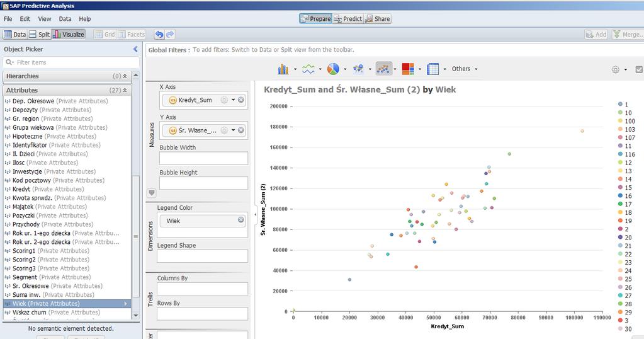Click legend color swatch for 3
644x339 pixels.
620,320
